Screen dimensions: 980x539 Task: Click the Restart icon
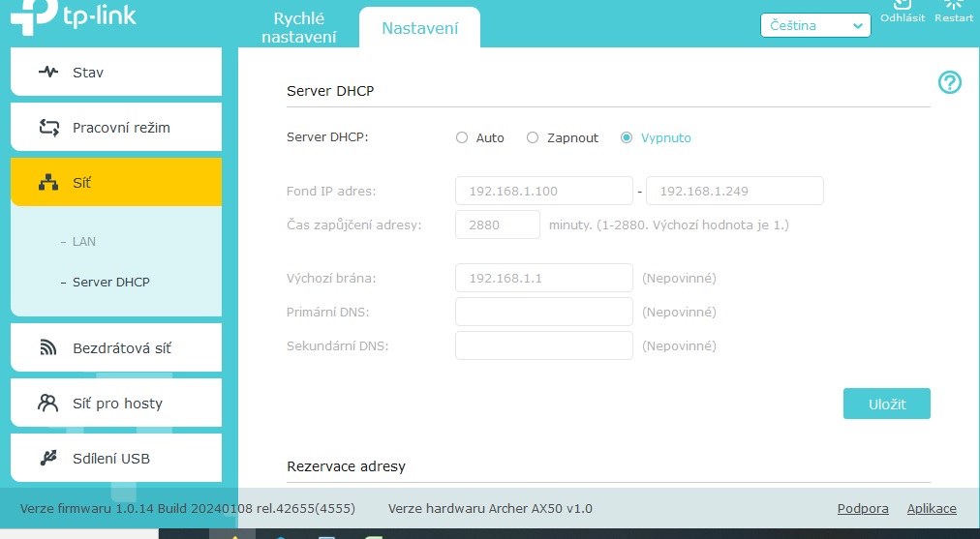[x=953, y=5]
